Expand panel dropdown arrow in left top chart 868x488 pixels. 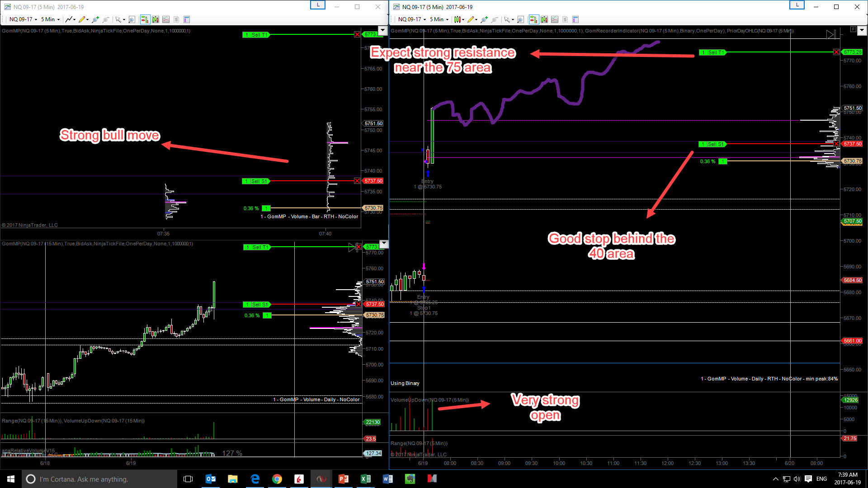click(x=383, y=31)
